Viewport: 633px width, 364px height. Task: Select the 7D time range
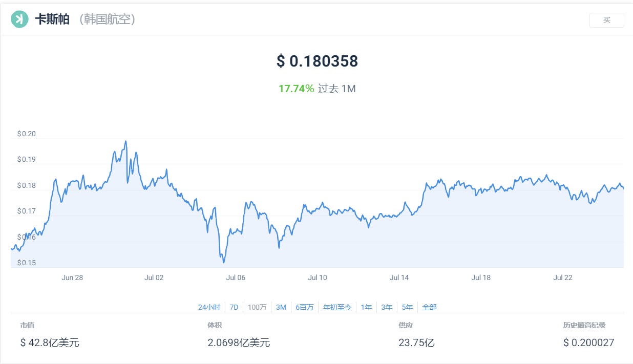234,307
